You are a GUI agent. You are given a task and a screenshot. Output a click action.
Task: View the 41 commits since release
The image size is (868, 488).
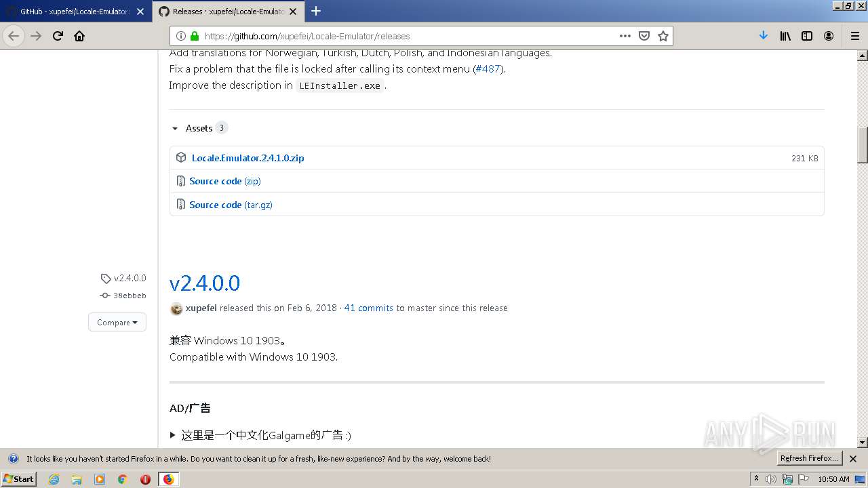369,308
